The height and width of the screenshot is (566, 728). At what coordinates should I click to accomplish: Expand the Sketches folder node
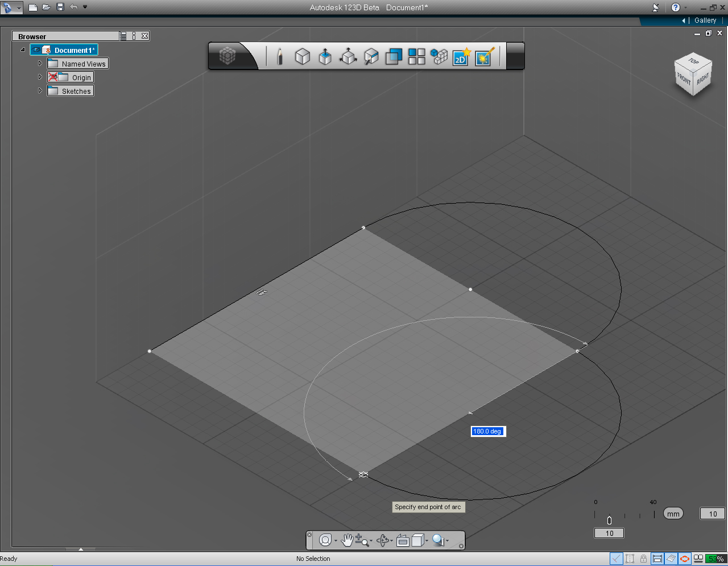(x=40, y=90)
